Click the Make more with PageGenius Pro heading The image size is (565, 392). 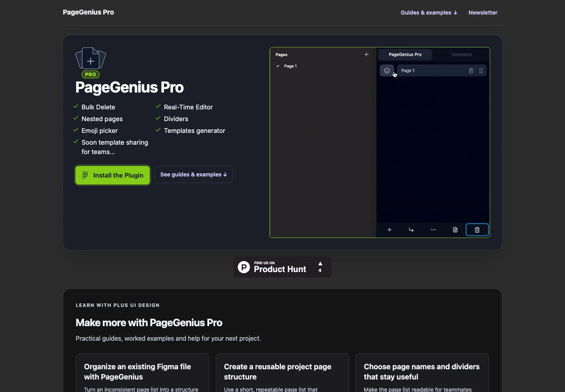[x=149, y=323]
